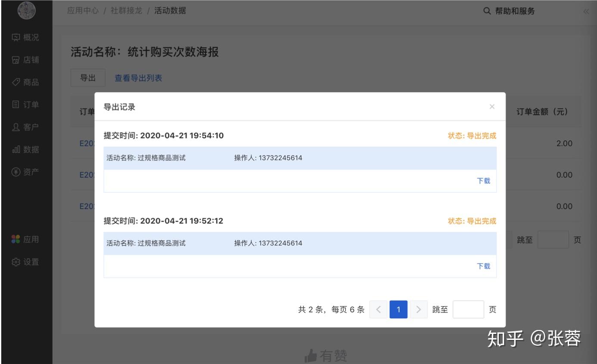This screenshot has width=597, height=364.
Task: Open the 商品 products sidebar item
Action: (26, 82)
